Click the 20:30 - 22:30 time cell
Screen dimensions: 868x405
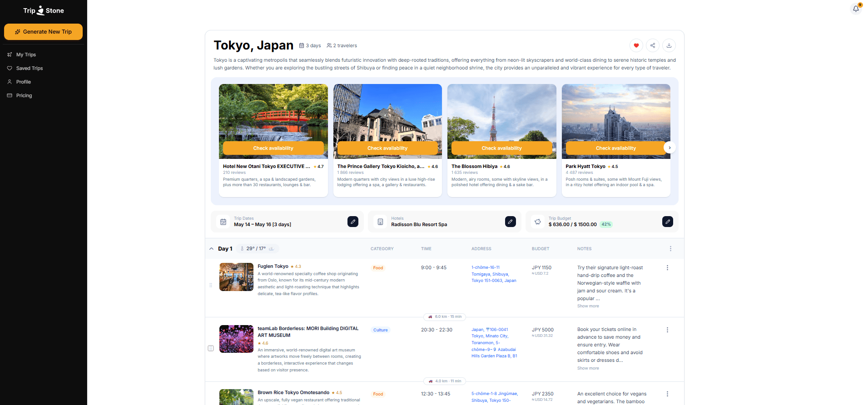coord(436,330)
